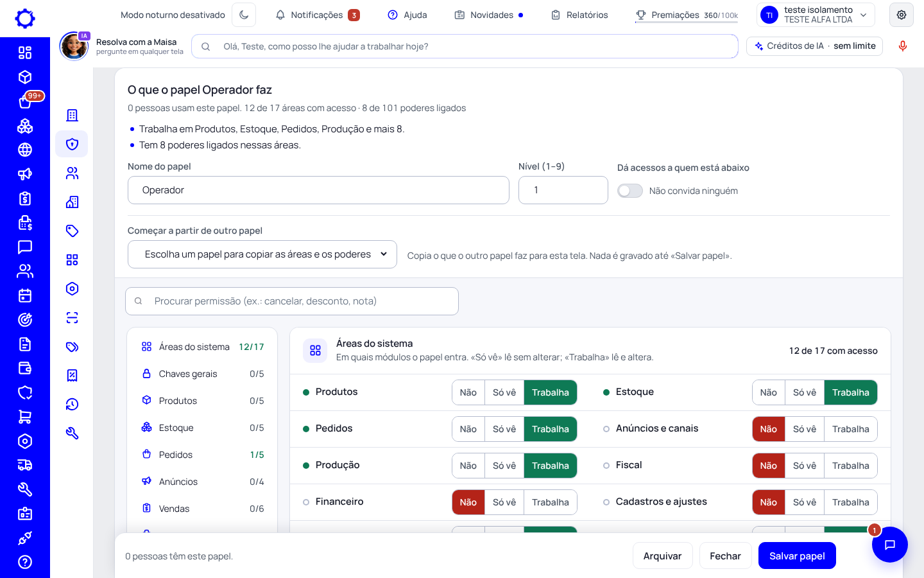This screenshot has height=578, width=924.
Task: Open the plug integrations icon in blue sidebar
Action: (25, 538)
